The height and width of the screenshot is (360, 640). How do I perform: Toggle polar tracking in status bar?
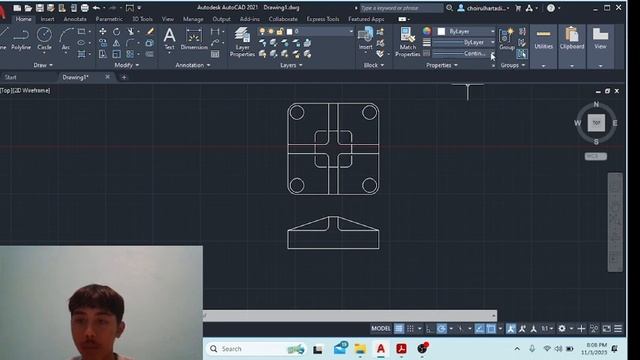442,329
